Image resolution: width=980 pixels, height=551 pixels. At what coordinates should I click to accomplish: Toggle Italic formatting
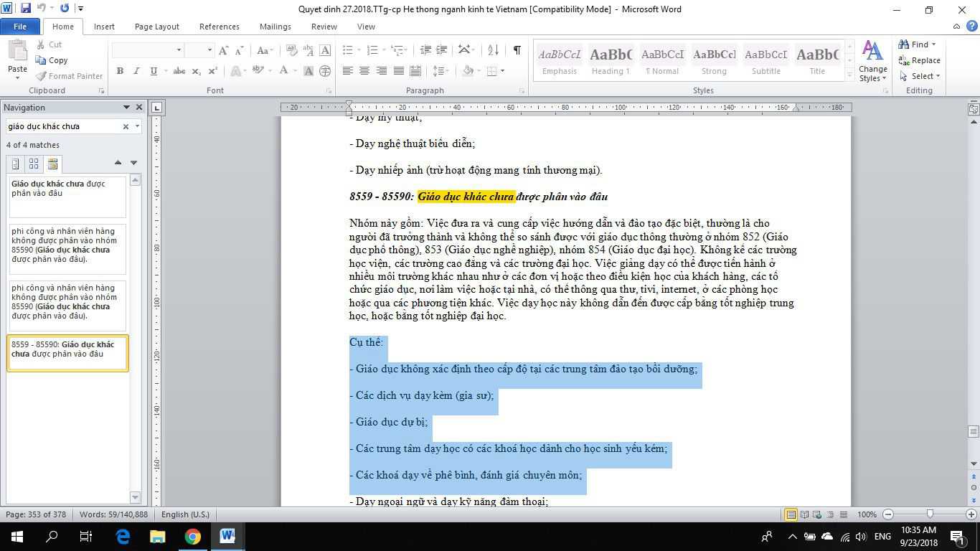click(136, 71)
